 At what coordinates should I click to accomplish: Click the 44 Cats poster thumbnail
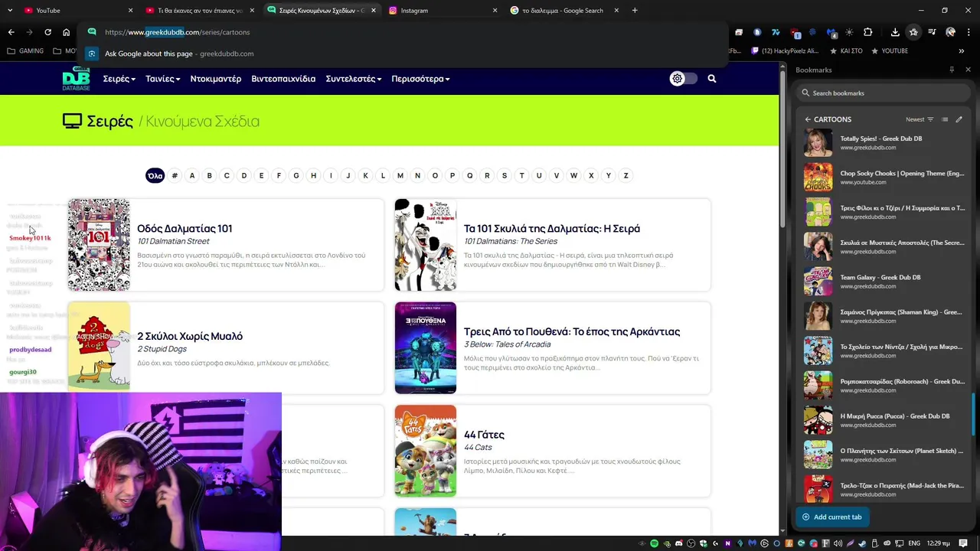click(x=426, y=451)
